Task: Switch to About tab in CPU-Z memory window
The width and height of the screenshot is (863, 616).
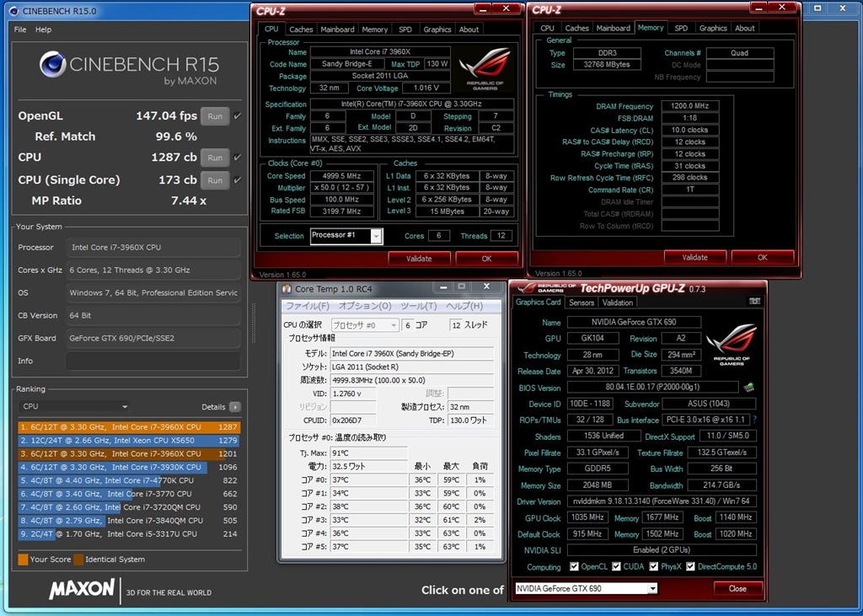Action: pyautogui.click(x=745, y=28)
